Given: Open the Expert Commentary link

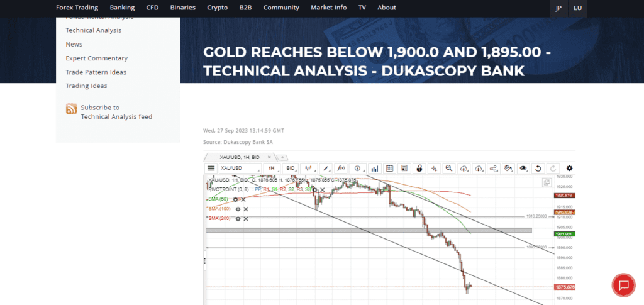Looking at the screenshot, I should pos(96,58).
